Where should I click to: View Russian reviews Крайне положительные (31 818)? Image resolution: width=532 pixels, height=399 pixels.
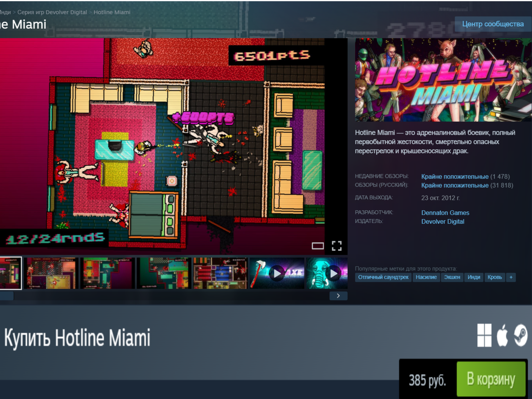coord(467,185)
